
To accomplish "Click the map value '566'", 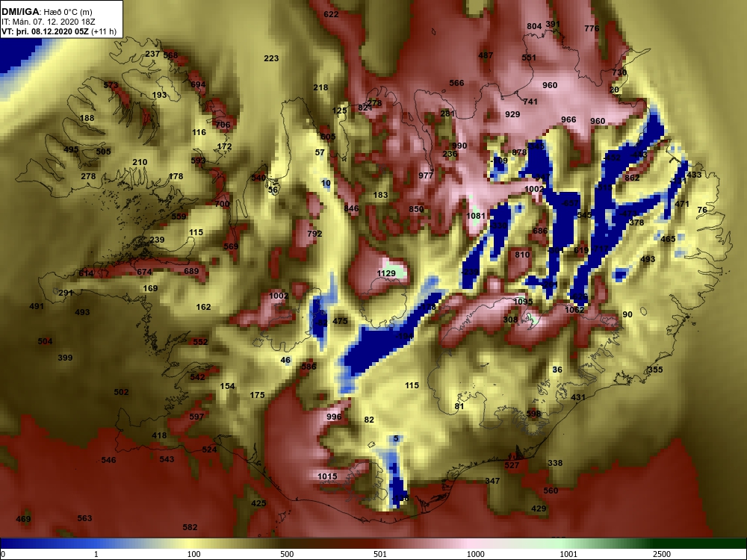I will 456,83.
